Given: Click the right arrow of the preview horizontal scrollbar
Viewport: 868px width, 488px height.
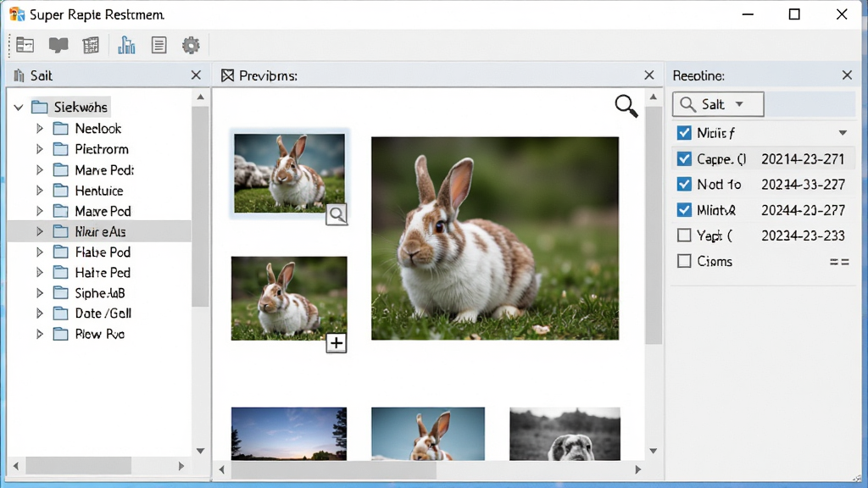Looking at the screenshot, I should click(x=637, y=469).
